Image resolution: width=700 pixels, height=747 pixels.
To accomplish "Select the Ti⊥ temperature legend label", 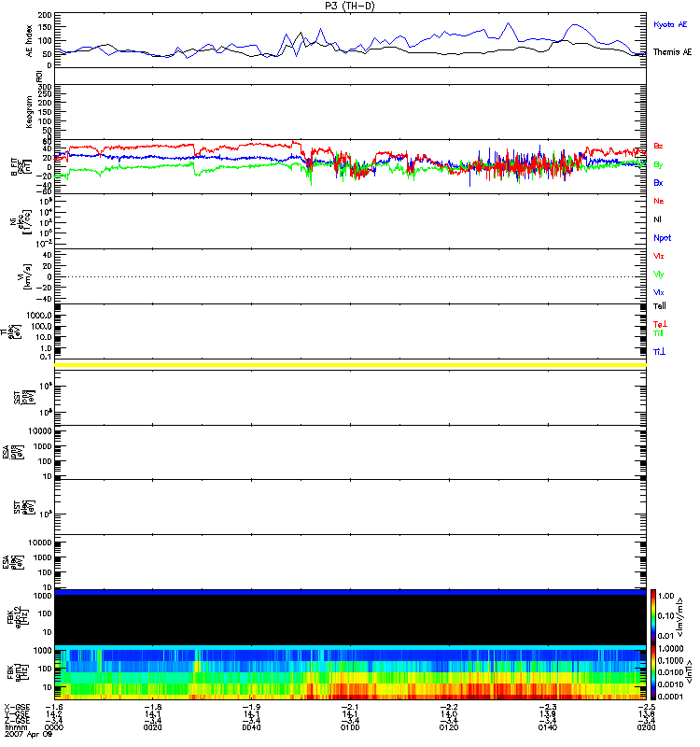I will pyautogui.click(x=659, y=350).
